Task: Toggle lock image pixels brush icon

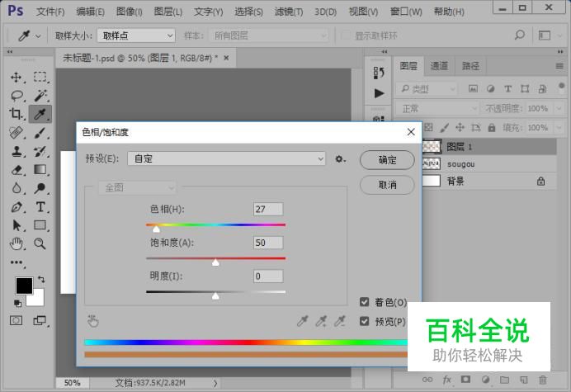Action: tap(444, 128)
